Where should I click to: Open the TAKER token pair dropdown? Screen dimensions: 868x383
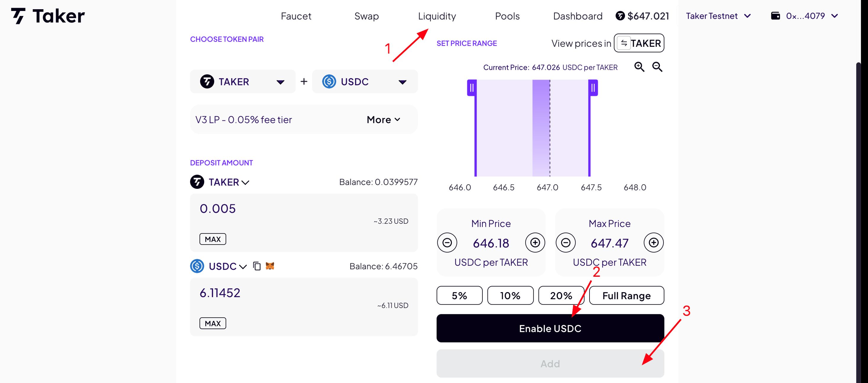point(243,82)
